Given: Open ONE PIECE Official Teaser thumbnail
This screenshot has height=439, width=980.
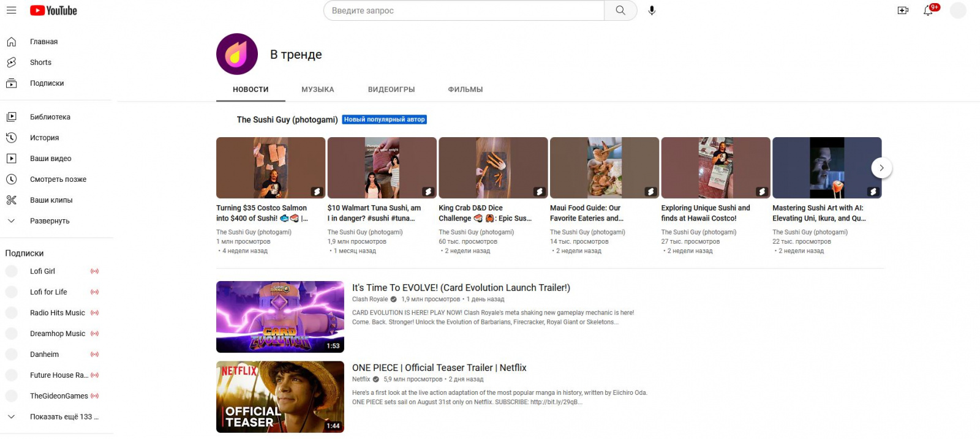Looking at the screenshot, I should coord(280,397).
